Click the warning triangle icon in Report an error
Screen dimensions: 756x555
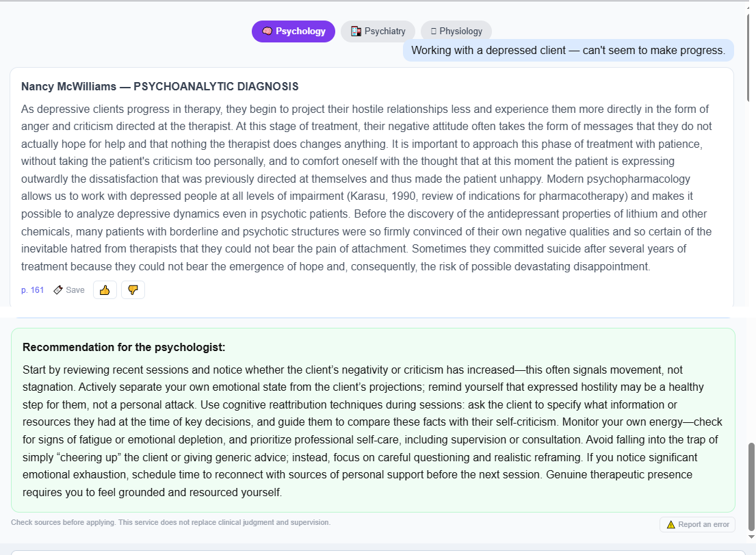coord(670,525)
